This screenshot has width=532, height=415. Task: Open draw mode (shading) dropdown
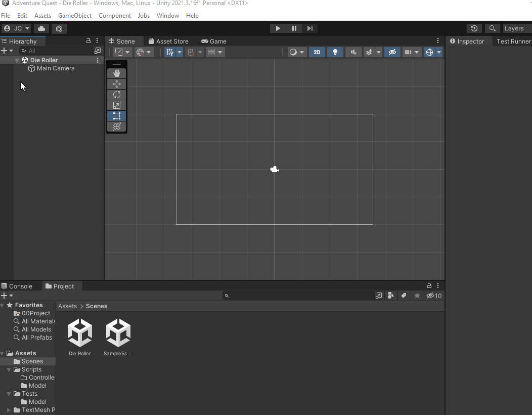[x=296, y=52]
